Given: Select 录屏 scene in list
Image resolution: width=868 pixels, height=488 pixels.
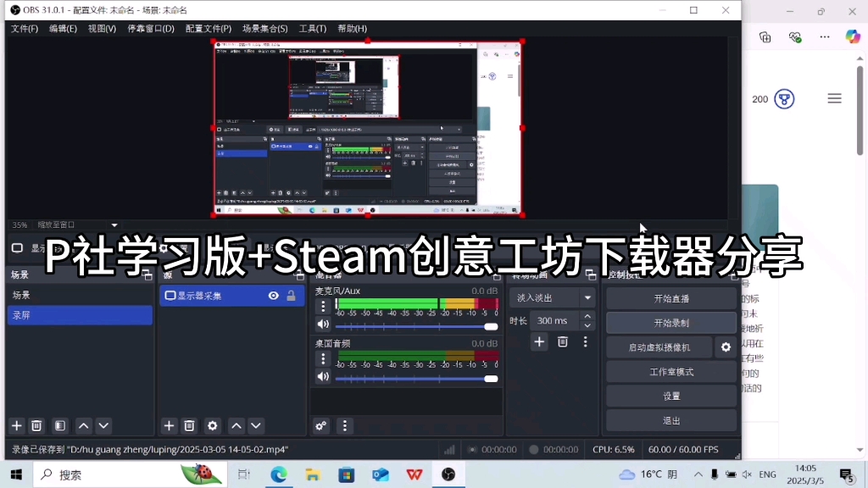Looking at the screenshot, I should [x=80, y=315].
